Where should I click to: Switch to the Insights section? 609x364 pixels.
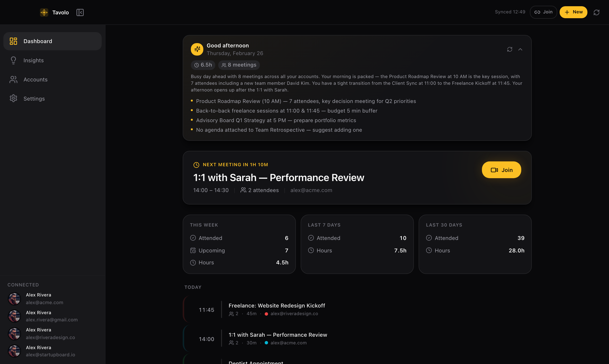tap(34, 60)
